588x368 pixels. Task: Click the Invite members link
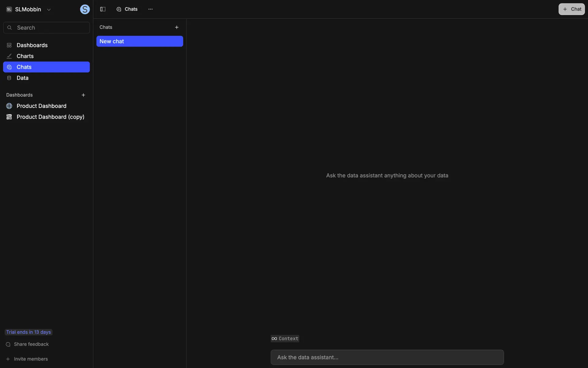pos(31,359)
